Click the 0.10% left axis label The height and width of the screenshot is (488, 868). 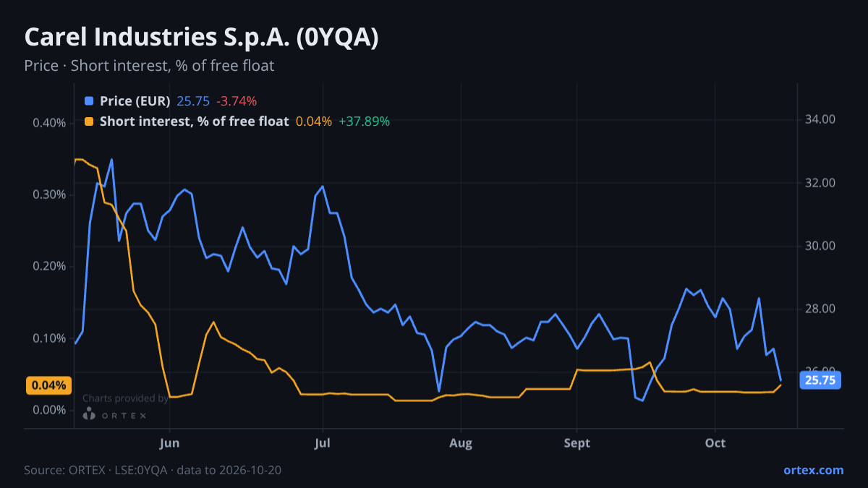[49, 338]
